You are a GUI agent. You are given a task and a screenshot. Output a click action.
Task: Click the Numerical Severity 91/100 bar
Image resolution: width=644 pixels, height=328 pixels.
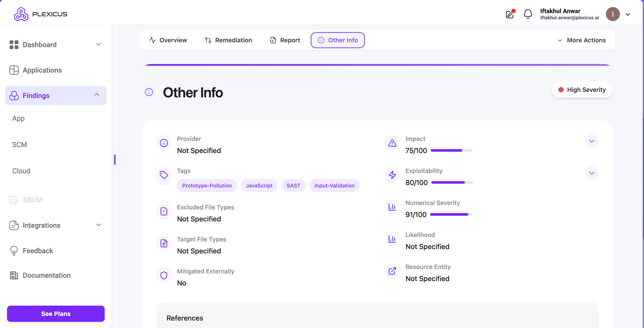[451, 214]
